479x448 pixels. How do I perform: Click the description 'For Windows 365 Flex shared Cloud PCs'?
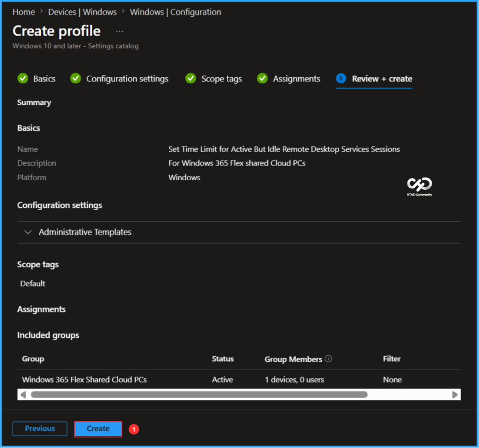(237, 163)
